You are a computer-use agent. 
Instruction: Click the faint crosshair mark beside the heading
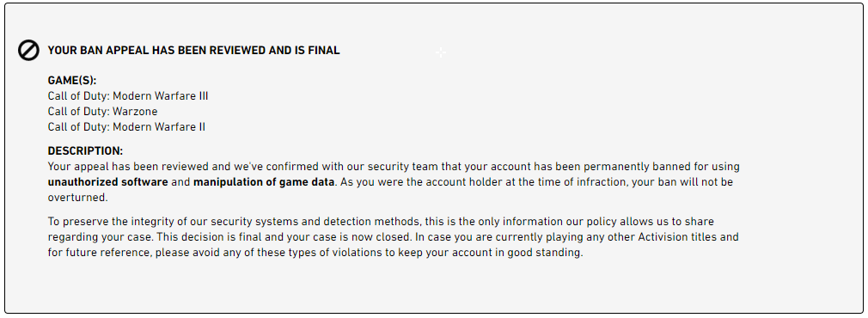click(x=440, y=52)
